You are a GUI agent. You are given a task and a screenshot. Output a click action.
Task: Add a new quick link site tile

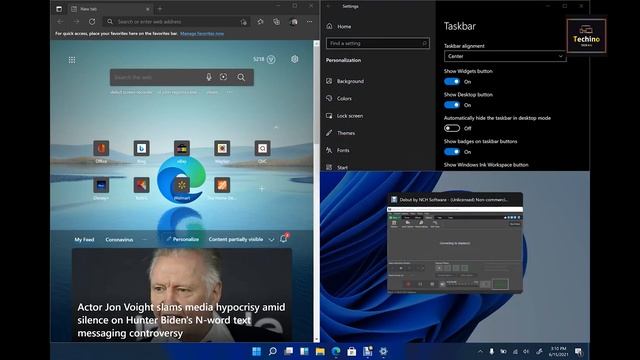pyautogui.click(x=262, y=189)
